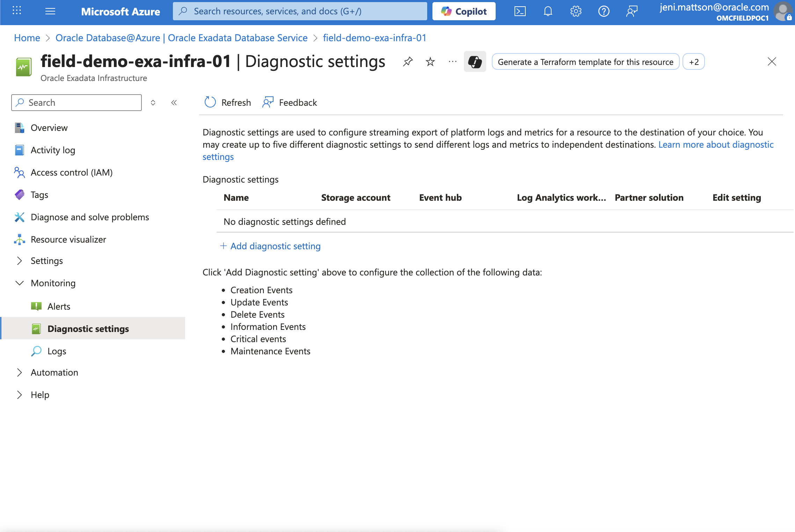Open the Feedback person icon in top bar

632,11
